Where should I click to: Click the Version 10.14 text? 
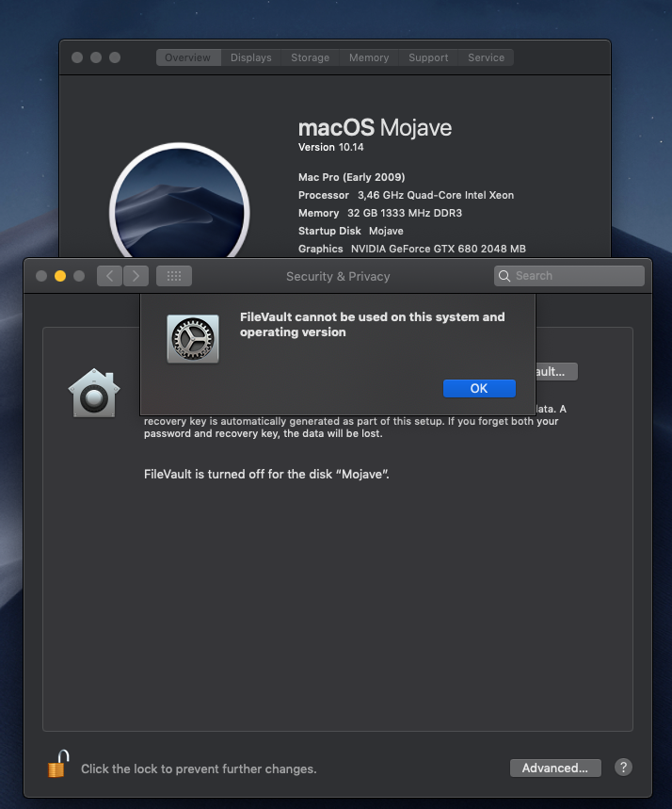(330, 148)
